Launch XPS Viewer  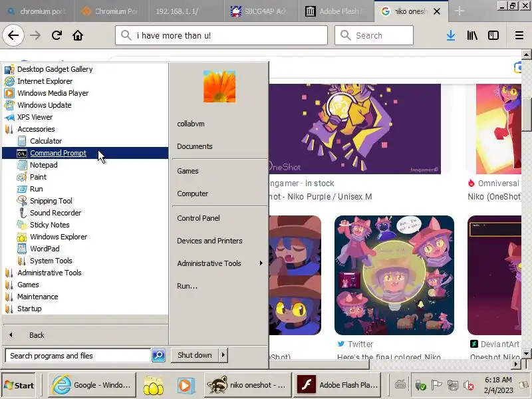(x=85, y=117)
